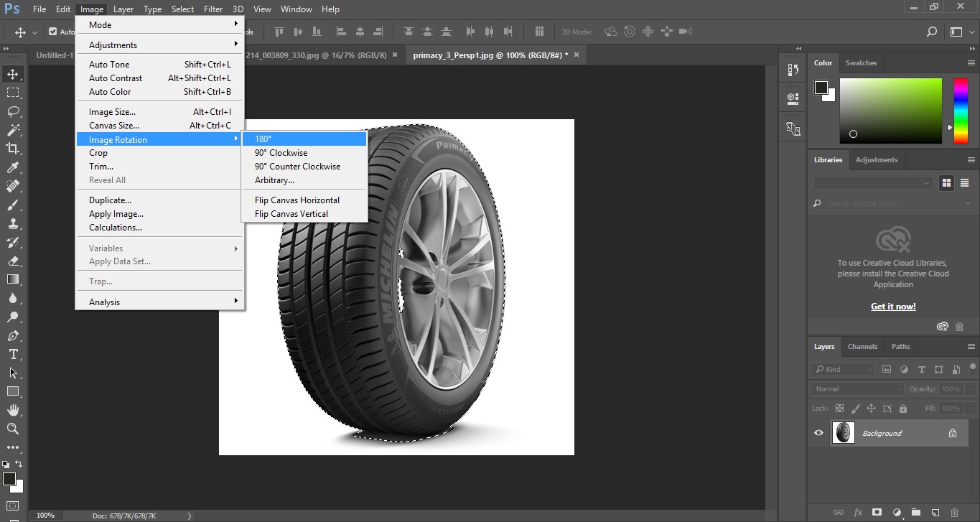Select the Pen tool
980x522 pixels.
(13, 335)
